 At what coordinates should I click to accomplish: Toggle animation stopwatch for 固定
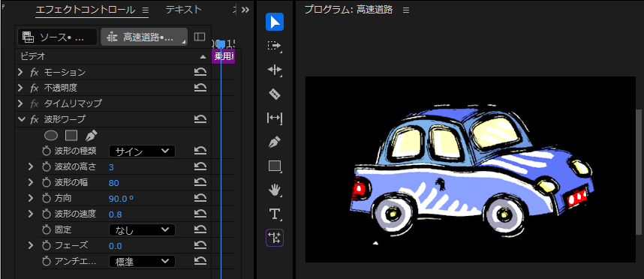coord(46,229)
